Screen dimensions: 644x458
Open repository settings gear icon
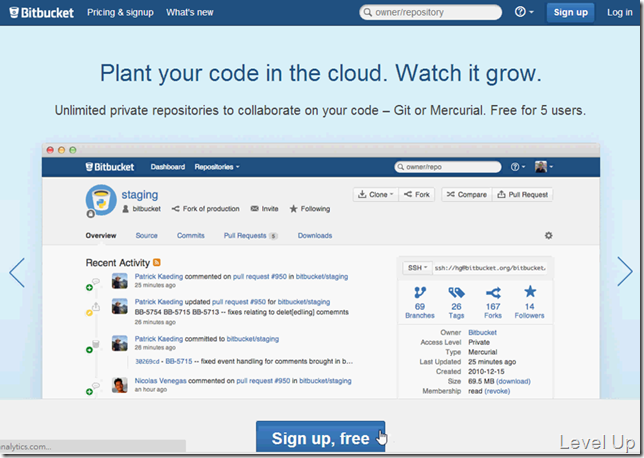(548, 235)
